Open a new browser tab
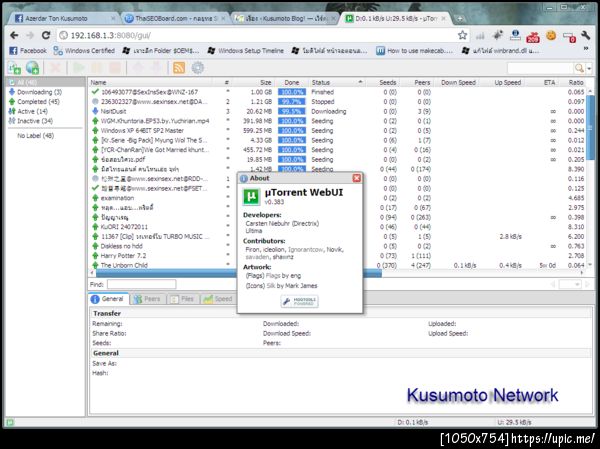Image resolution: width=600 pixels, height=449 pixels. [x=460, y=18]
